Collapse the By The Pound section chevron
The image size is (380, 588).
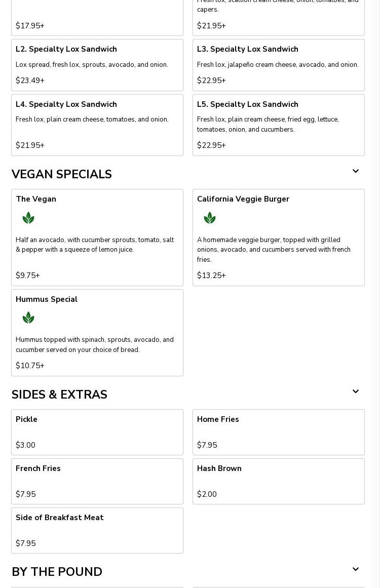[356, 569]
